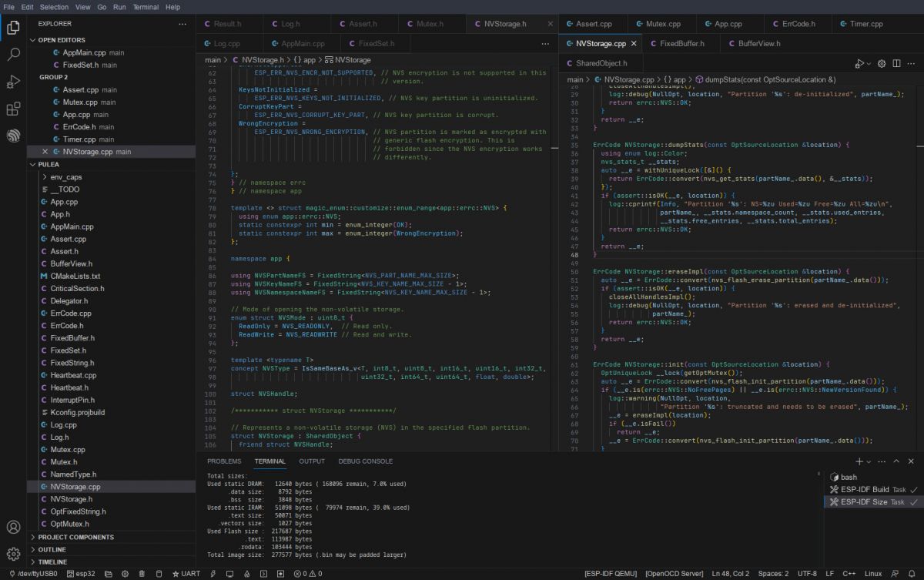This screenshot has height=580, width=924.
Task: Open the ESP-IDF Espressif sidebar icon
Action: click(13, 136)
